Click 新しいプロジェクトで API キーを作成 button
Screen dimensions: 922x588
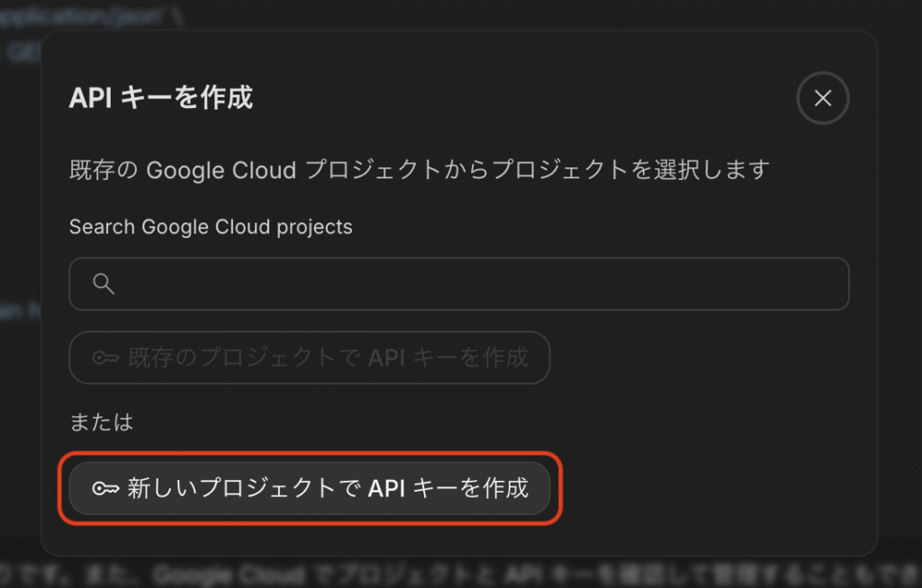310,488
